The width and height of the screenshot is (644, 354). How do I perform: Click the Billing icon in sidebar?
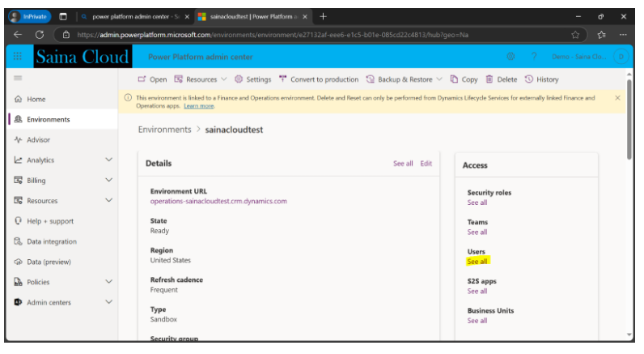18,180
